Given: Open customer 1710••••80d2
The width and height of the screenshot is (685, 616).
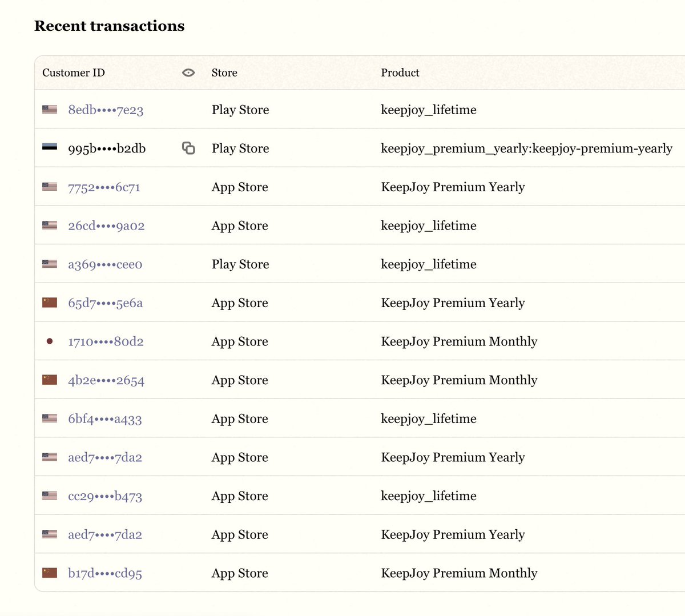Looking at the screenshot, I should pos(106,341).
